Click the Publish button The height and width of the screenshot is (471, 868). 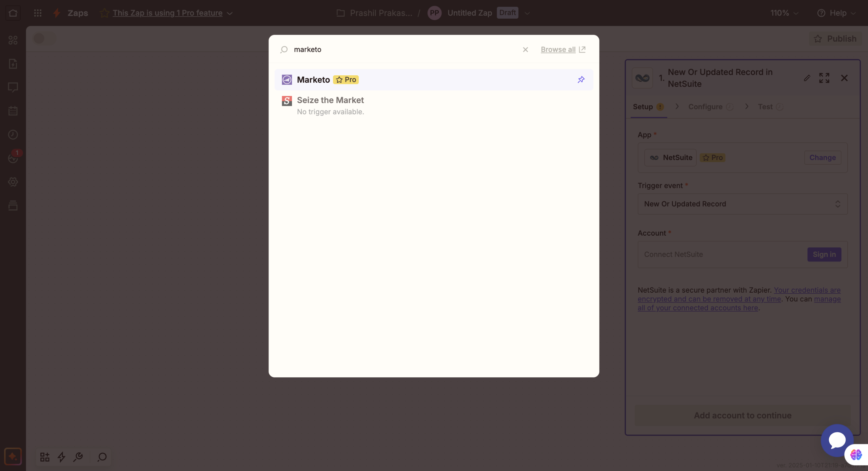click(835, 39)
